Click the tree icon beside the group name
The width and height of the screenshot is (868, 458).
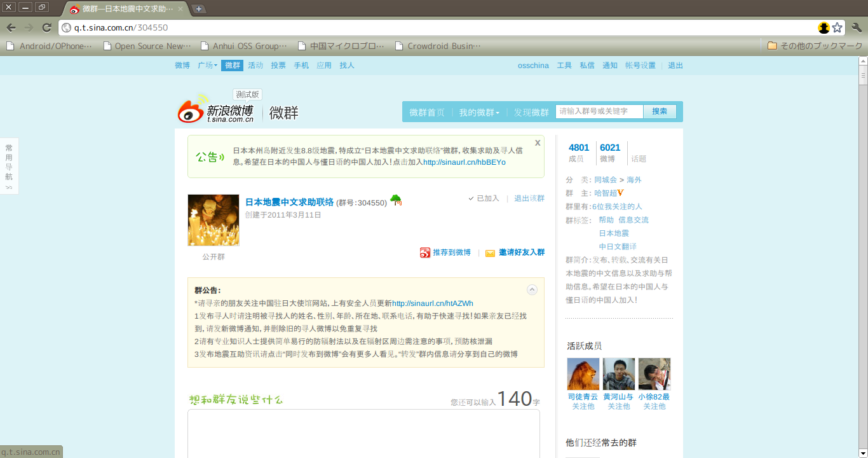click(396, 200)
